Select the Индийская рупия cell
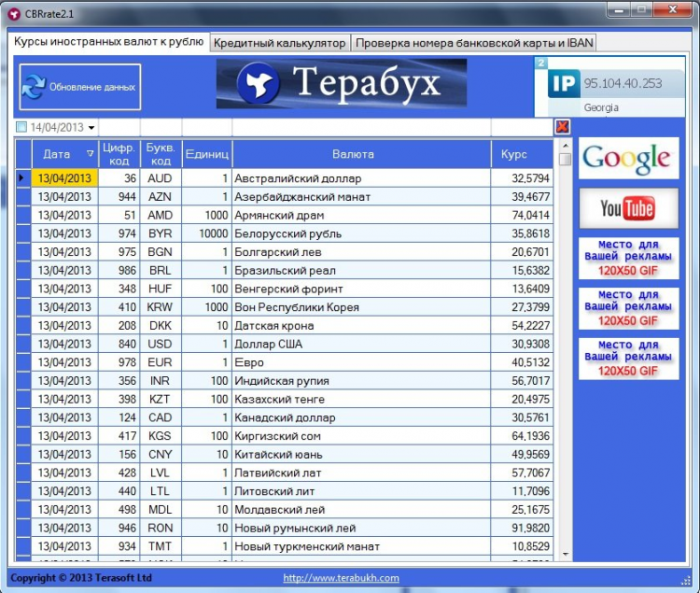Screen dimensions: 700x593 (361, 380)
